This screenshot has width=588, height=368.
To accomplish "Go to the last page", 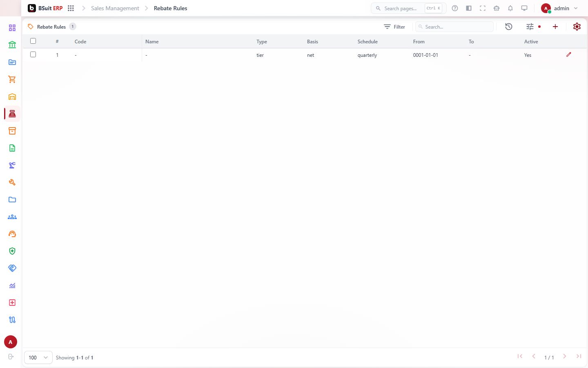I will tap(579, 357).
